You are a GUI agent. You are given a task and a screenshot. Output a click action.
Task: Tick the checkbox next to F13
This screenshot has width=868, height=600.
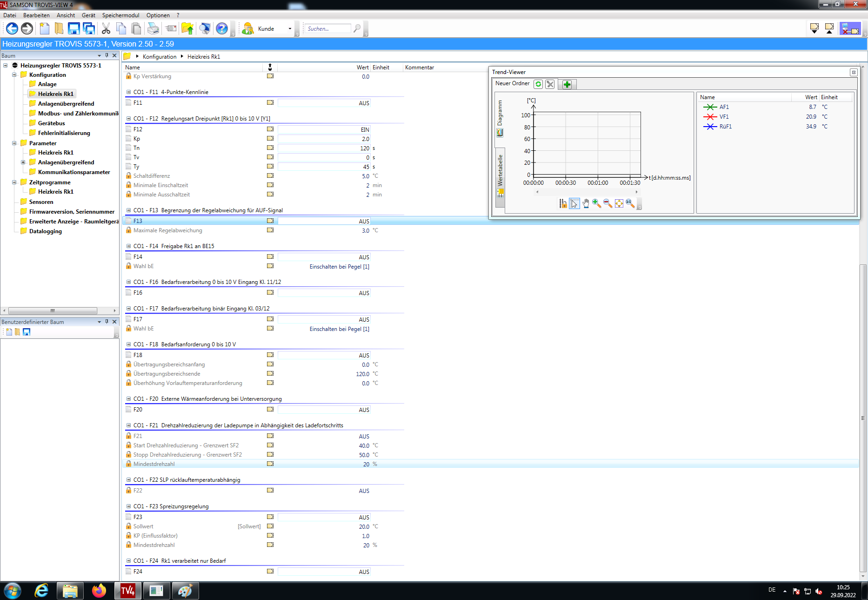tap(129, 221)
